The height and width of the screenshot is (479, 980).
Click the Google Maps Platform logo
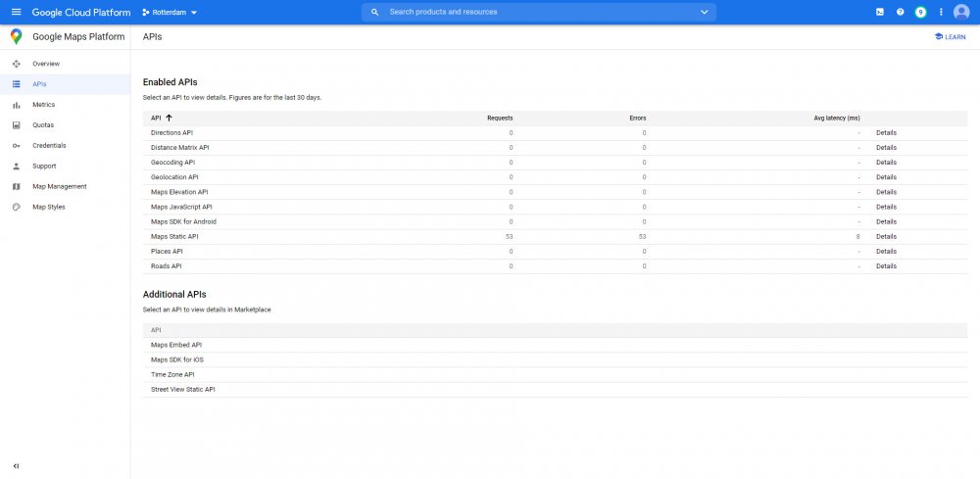click(16, 37)
